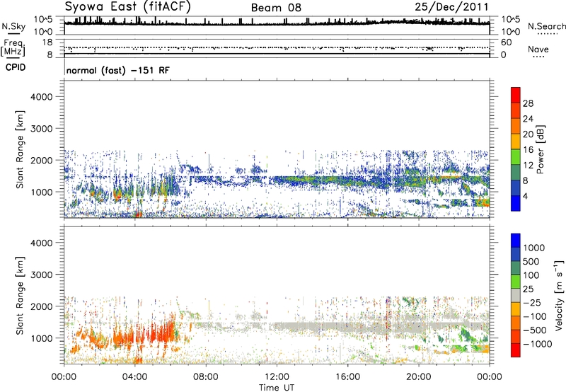Click the 'Syowa East (fitACF)' title text
This screenshot has width=566, height=392.
click(x=128, y=7)
